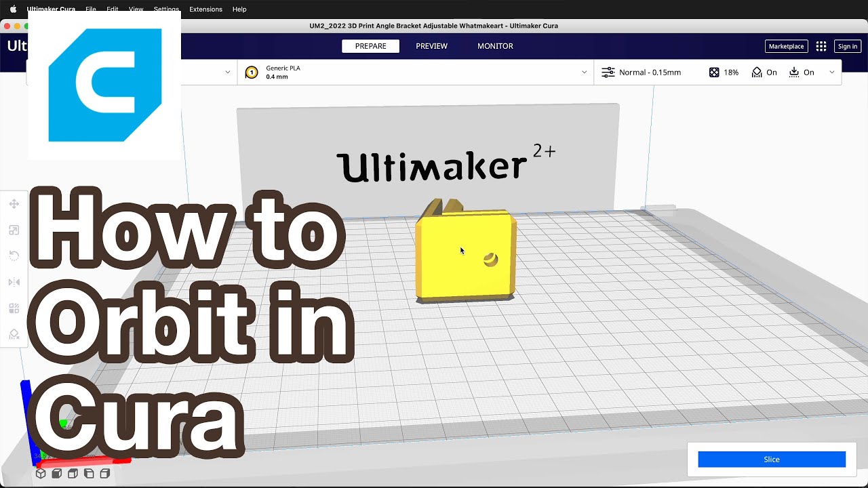Switch to the PREPARE stage tab

(x=371, y=46)
